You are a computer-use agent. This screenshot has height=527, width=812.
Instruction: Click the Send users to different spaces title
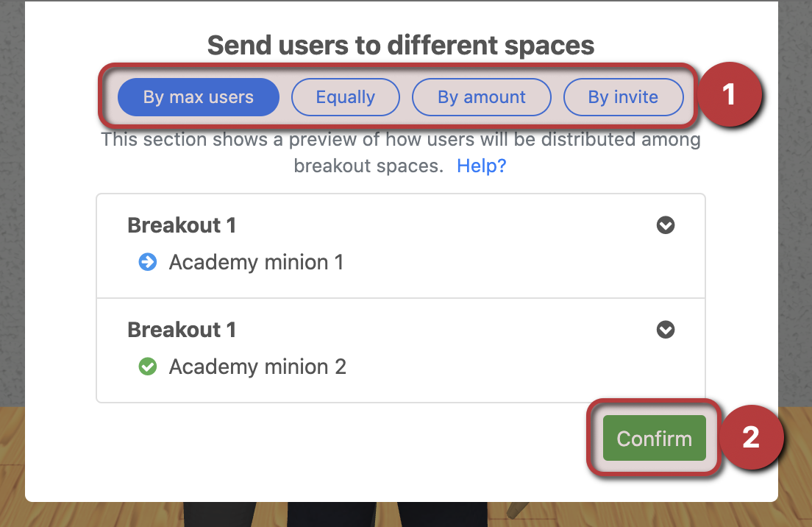[401, 45]
